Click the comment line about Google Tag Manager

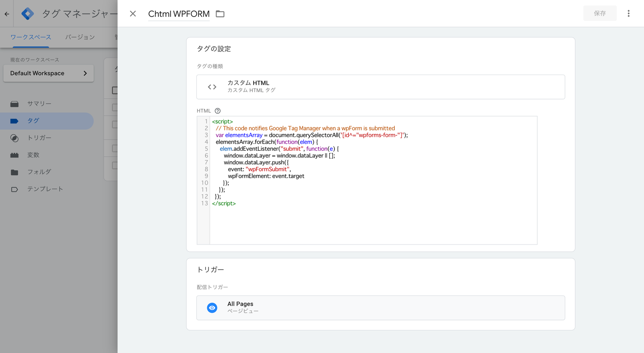tap(305, 128)
